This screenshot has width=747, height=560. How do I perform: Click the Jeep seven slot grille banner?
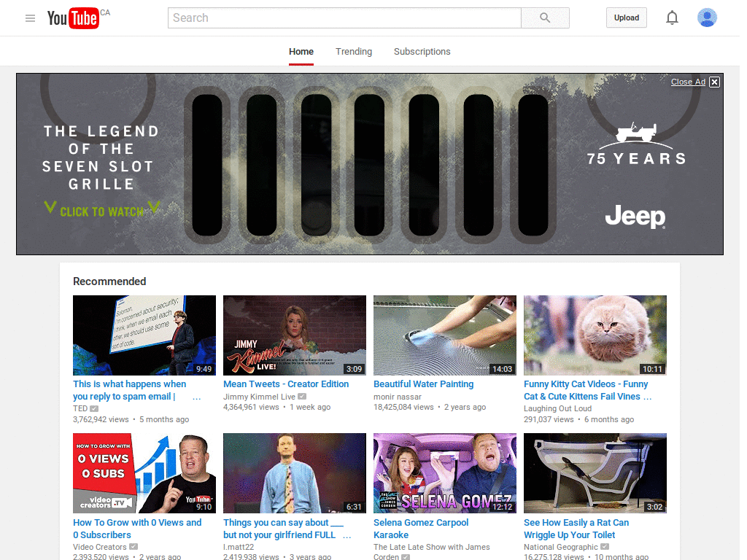[370, 164]
